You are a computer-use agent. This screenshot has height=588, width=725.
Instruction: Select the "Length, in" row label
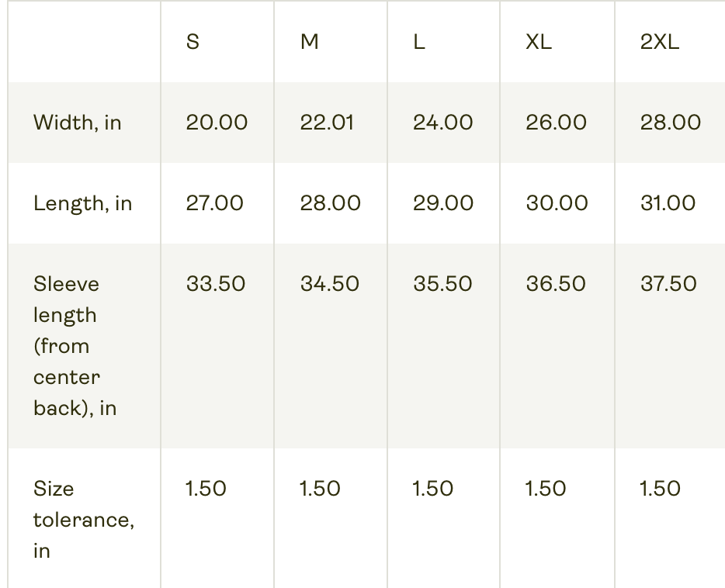(83, 203)
